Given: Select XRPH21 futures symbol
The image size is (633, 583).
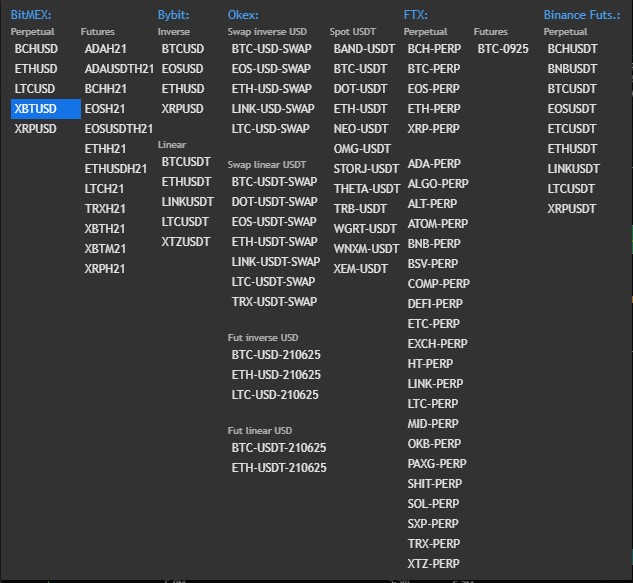Looking at the screenshot, I should tap(105, 269).
